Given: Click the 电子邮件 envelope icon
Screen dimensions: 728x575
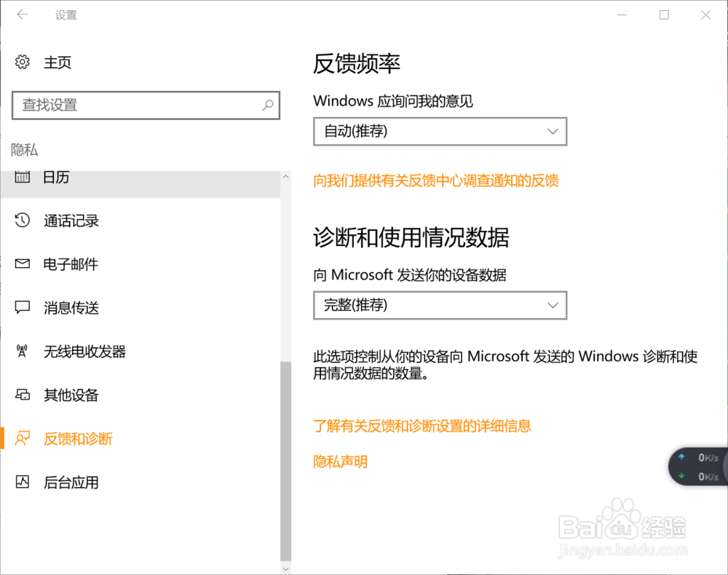Looking at the screenshot, I should 23,263.
